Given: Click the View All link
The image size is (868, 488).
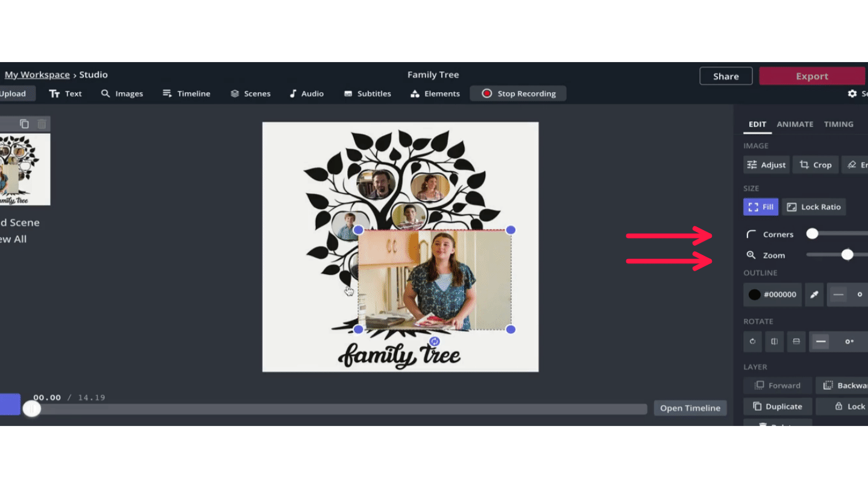Looking at the screenshot, I should (x=13, y=239).
